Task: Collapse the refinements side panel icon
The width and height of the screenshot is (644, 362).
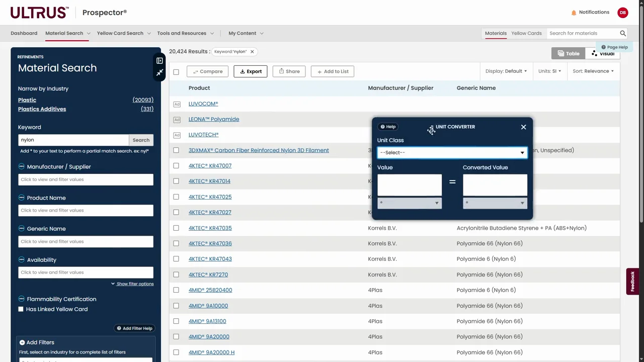Action: (x=159, y=61)
